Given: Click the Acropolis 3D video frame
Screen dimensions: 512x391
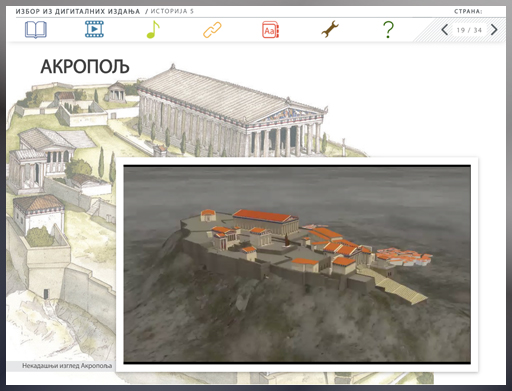Looking at the screenshot, I should tap(297, 264).
